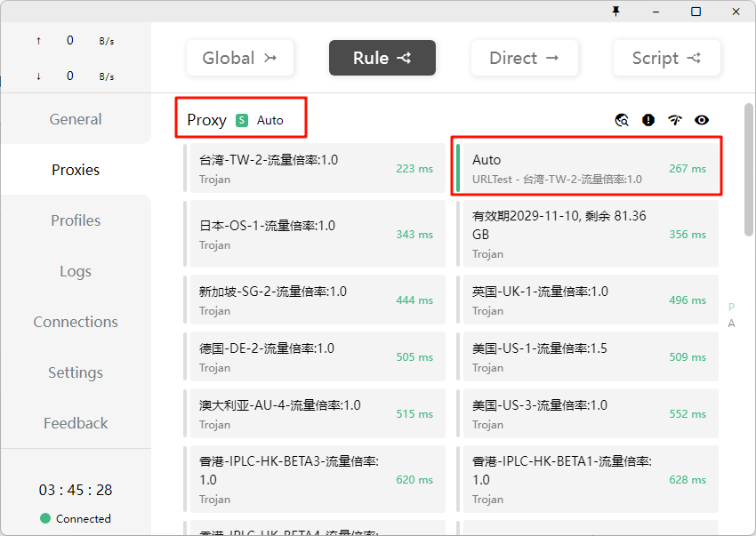View the Connections page
Viewport: 756px width, 536px height.
[76, 322]
